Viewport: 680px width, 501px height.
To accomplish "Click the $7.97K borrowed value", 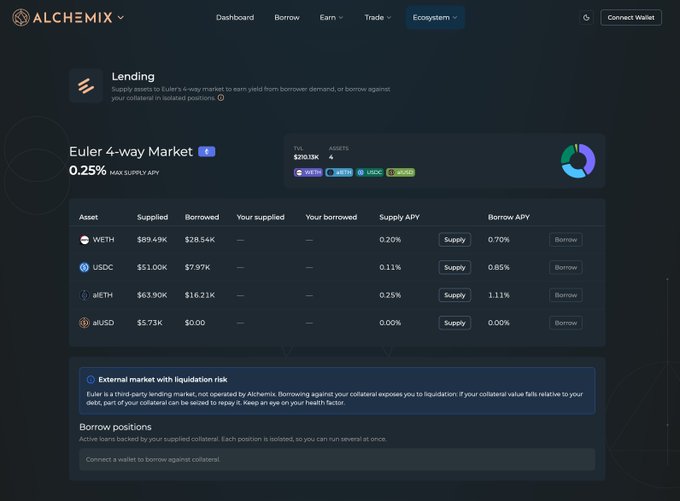I will pos(197,268).
